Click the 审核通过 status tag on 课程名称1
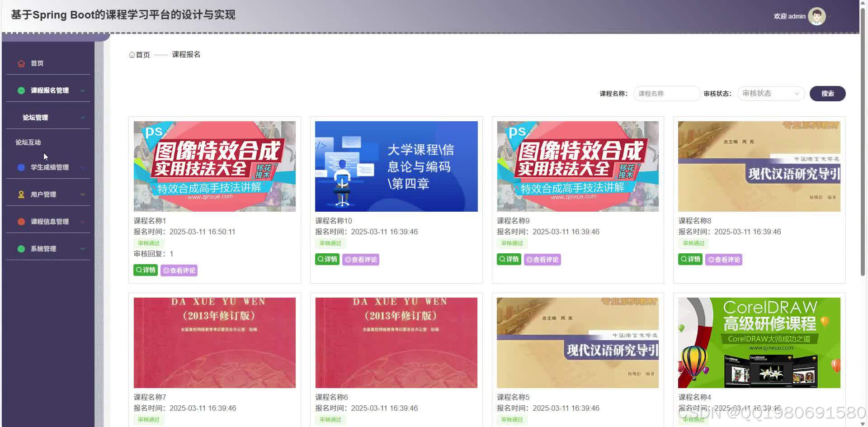This screenshot has width=868, height=427. point(148,243)
